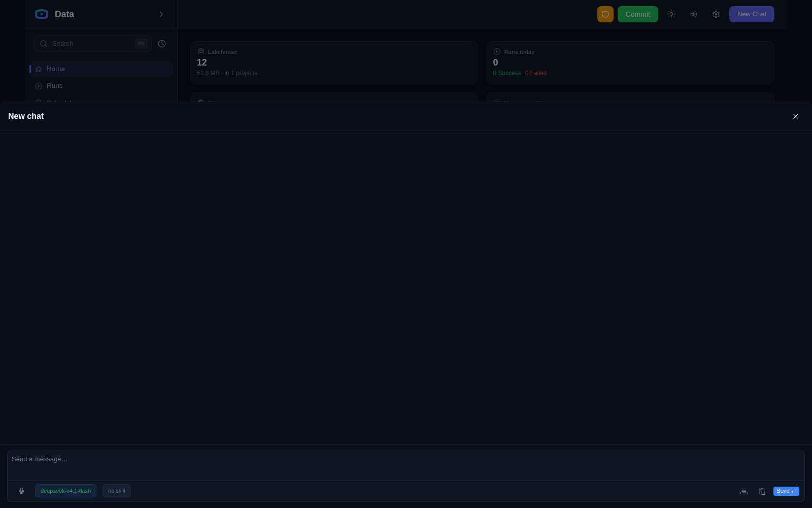Viewport: 812px width, 508px height.
Task: Click the microphone icon in the chat composer
Action: 21,491
